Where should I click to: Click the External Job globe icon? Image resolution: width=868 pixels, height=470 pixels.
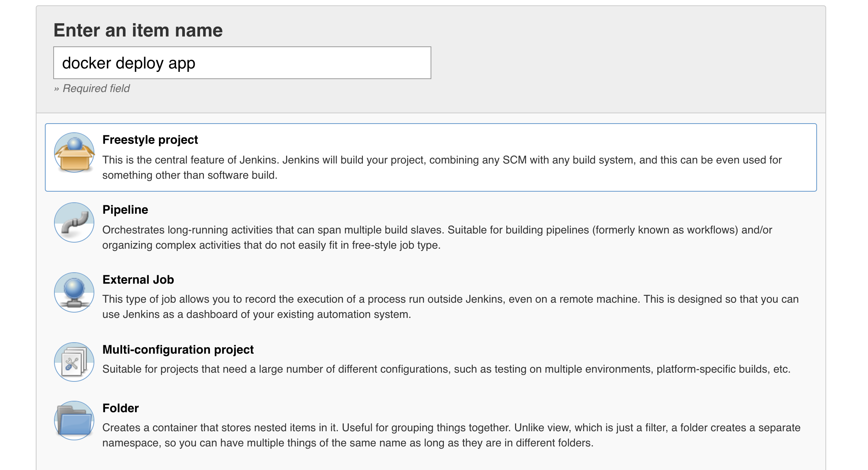click(74, 292)
